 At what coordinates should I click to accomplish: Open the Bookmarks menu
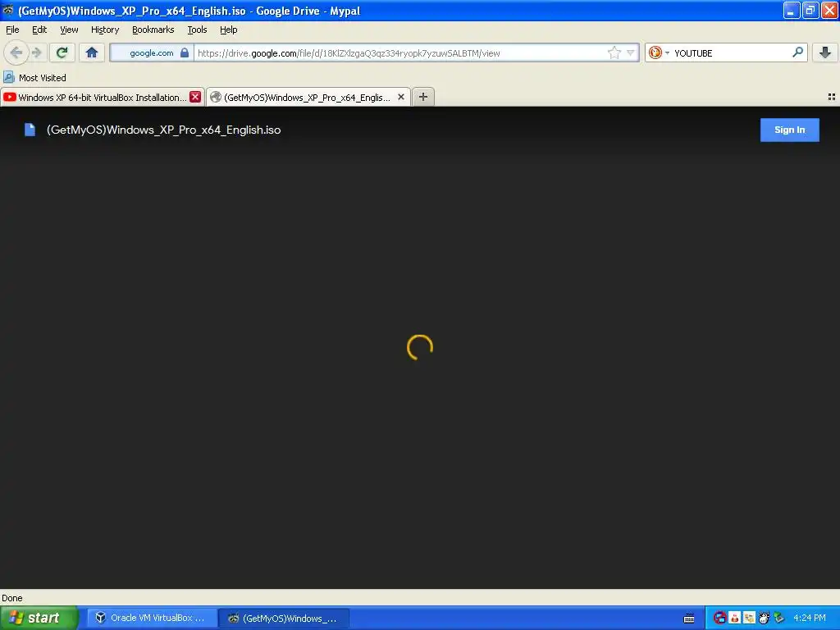153,30
